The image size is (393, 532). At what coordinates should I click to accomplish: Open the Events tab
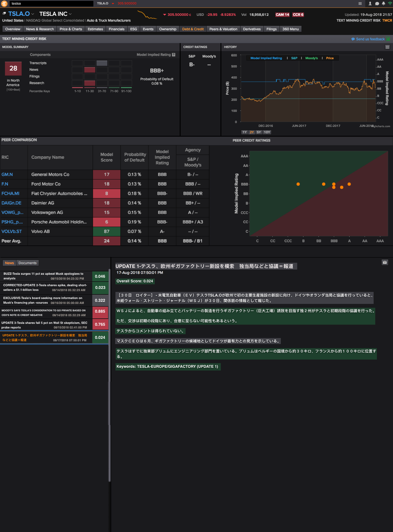[x=148, y=29]
